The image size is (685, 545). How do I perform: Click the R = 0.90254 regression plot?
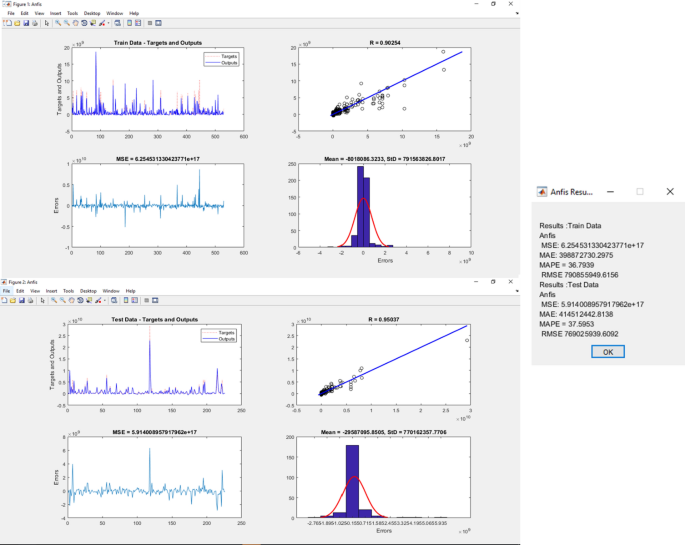[384, 89]
